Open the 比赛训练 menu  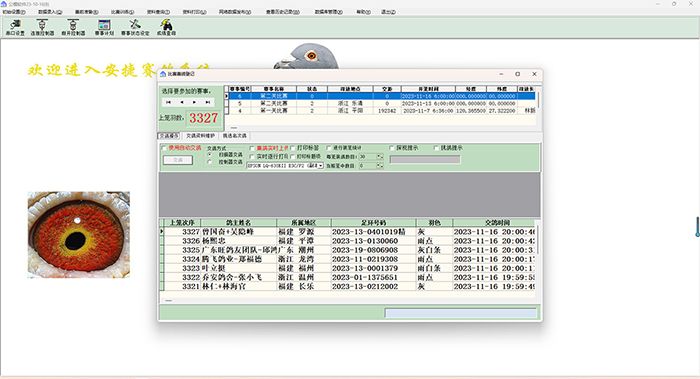point(122,12)
